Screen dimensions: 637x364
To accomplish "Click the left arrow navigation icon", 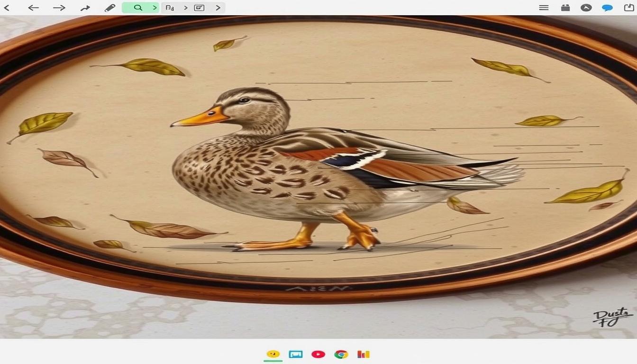I will [x=33, y=8].
